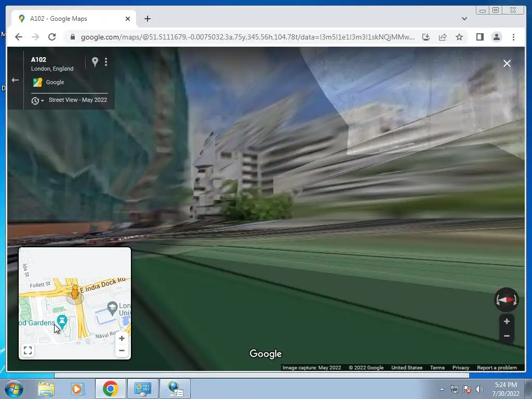The image size is (532, 399).
Task: Click the browser forward arrow
Action: pos(35,37)
